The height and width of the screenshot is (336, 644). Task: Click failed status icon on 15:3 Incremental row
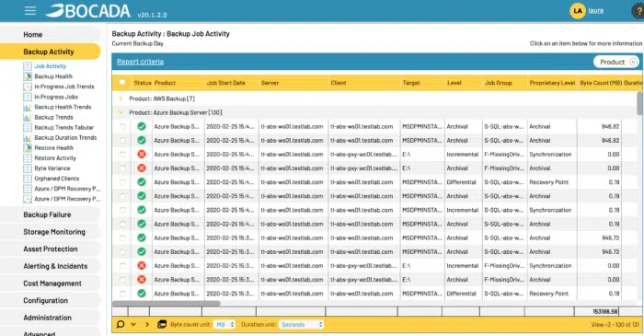[142, 266]
